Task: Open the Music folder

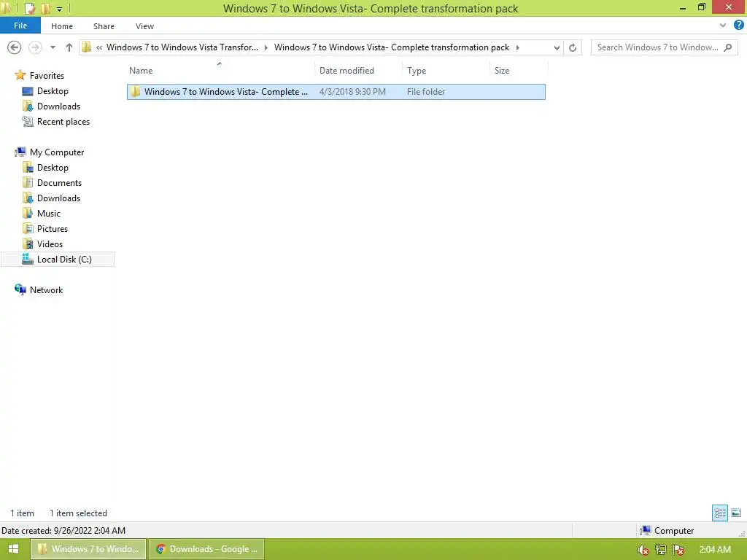Action: (x=49, y=214)
